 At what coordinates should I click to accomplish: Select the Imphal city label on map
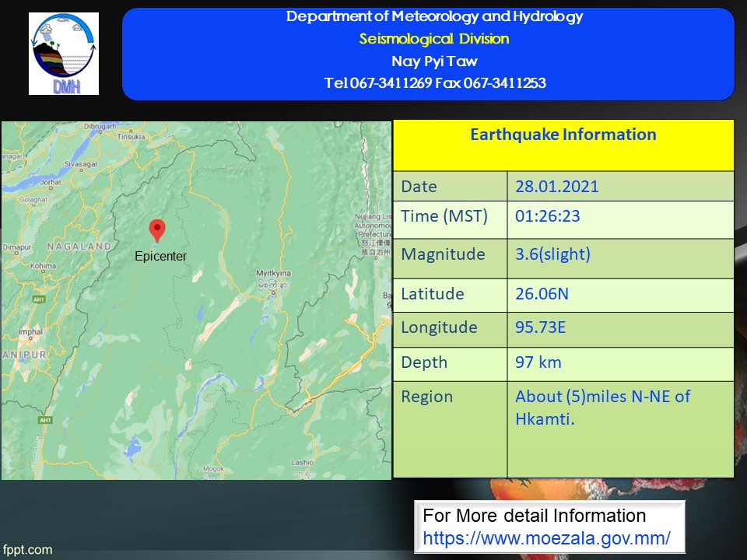point(31,331)
